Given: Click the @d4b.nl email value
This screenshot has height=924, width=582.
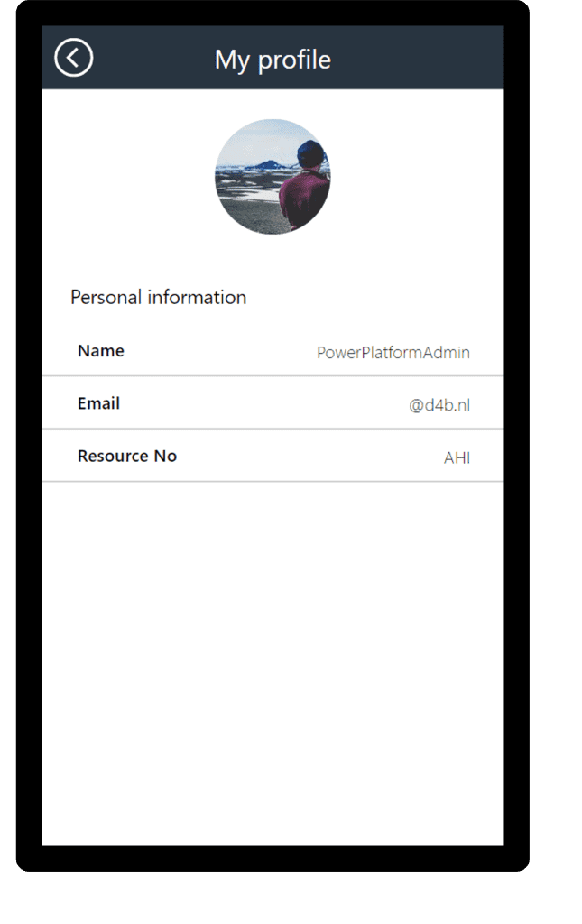Looking at the screenshot, I should coord(439,406).
